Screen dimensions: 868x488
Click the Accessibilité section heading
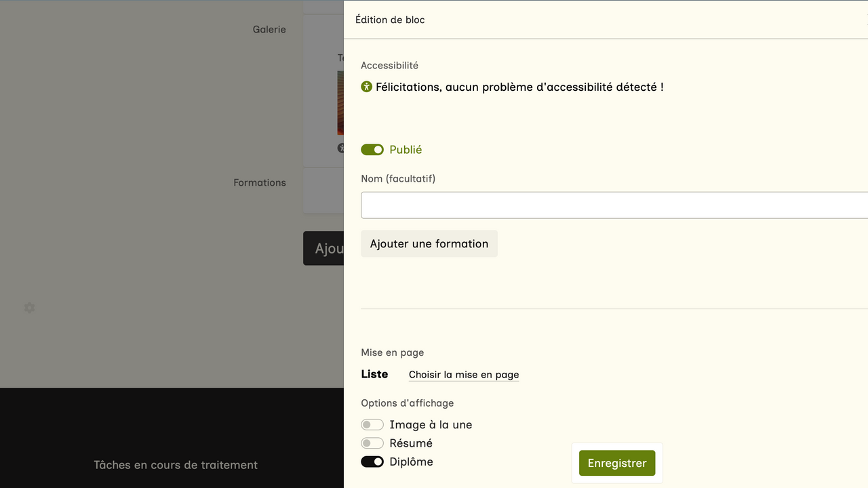click(x=389, y=66)
